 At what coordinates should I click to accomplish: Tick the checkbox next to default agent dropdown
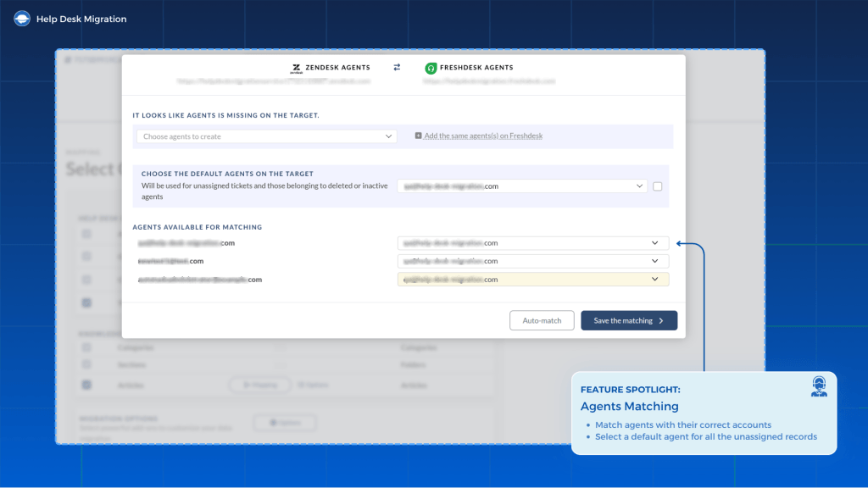point(658,186)
